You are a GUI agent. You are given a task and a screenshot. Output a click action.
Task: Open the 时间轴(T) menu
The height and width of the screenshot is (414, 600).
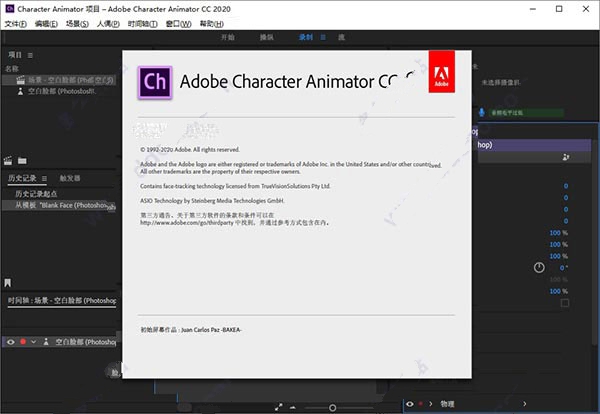(x=142, y=24)
